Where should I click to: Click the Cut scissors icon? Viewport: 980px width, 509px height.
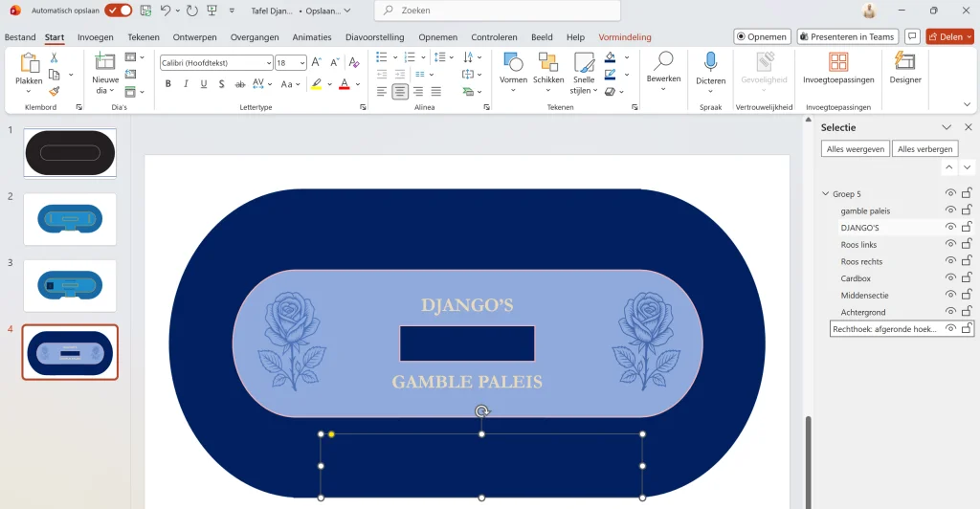coord(55,58)
